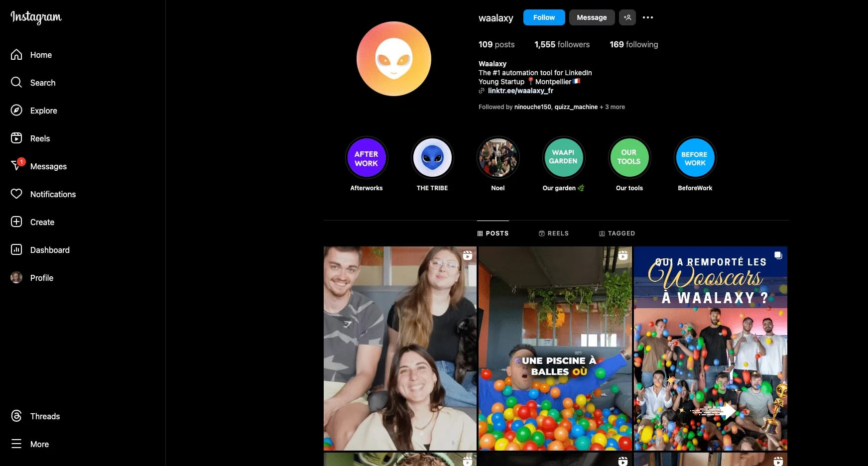Click the Create plus icon

point(16,222)
